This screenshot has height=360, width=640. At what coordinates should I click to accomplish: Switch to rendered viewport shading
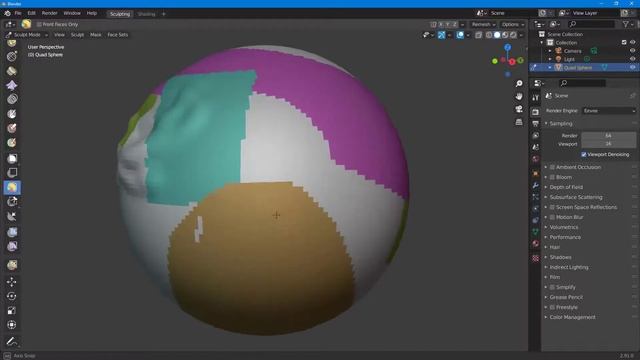click(513, 35)
